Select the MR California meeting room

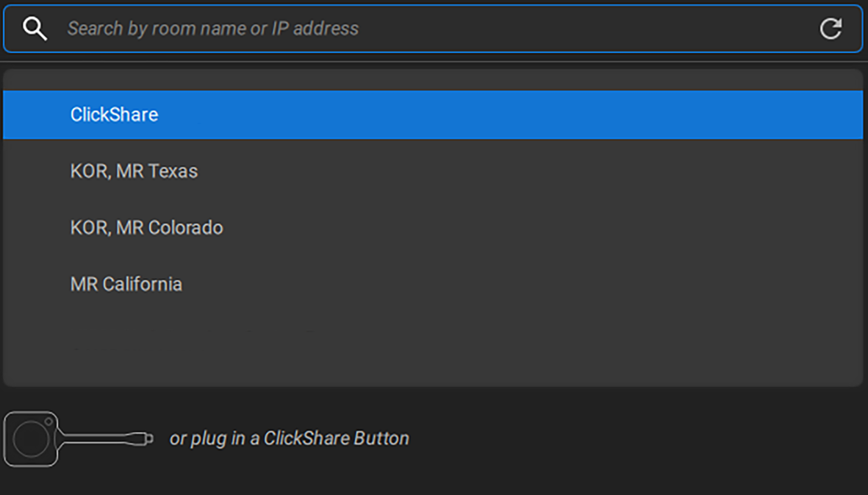[x=126, y=284]
